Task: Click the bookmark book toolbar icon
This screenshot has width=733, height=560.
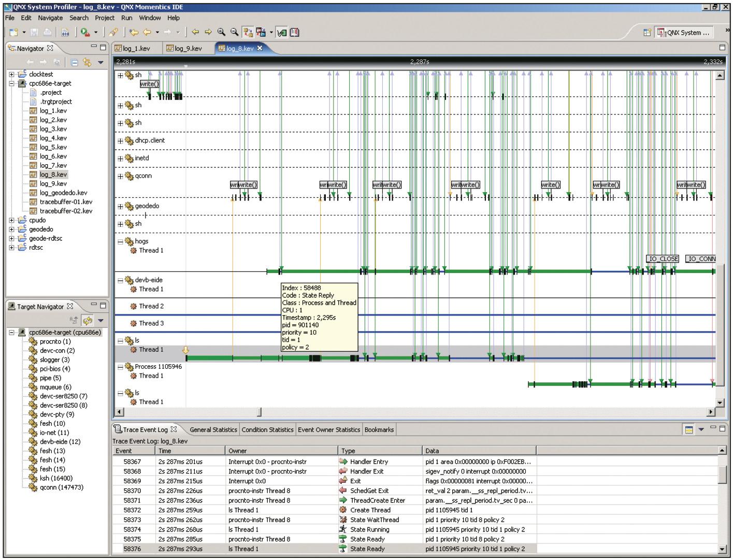Action: [x=295, y=33]
